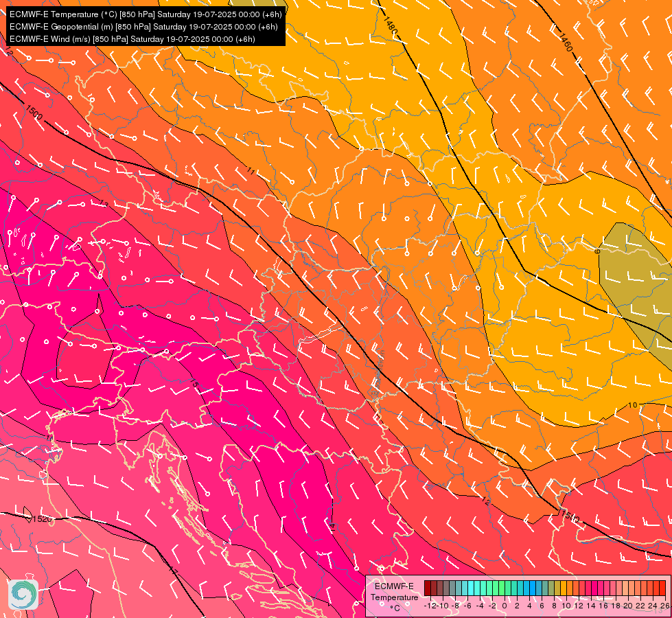Click the '9' isotherm label on the map
Viewport: 672px width, 618px height.
point(597,251)
